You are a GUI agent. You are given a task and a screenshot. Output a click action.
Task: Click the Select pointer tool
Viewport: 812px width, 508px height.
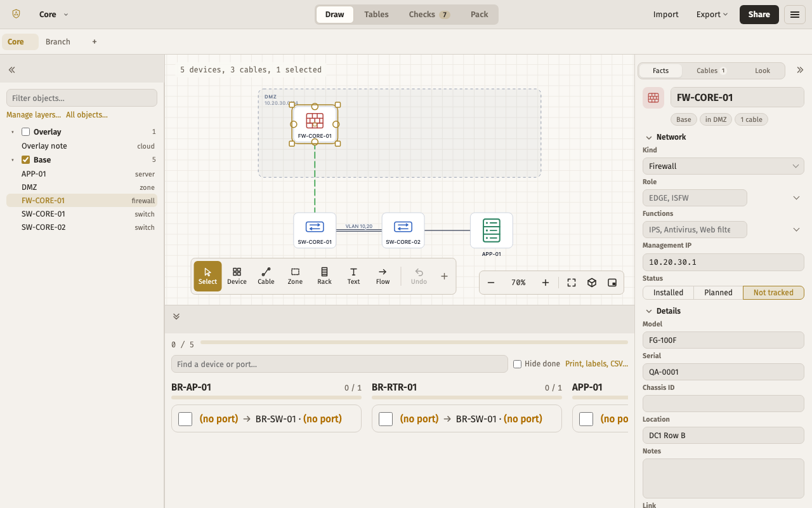click(207, 276)
